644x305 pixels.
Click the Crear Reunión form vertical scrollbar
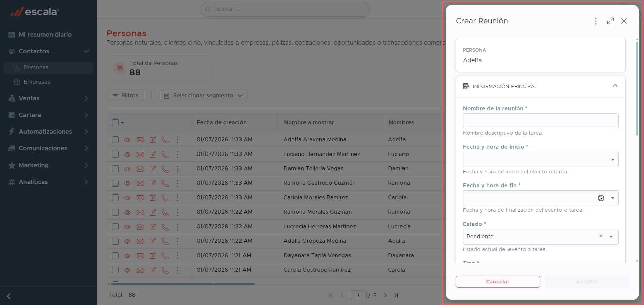click(x=637, y=89)
